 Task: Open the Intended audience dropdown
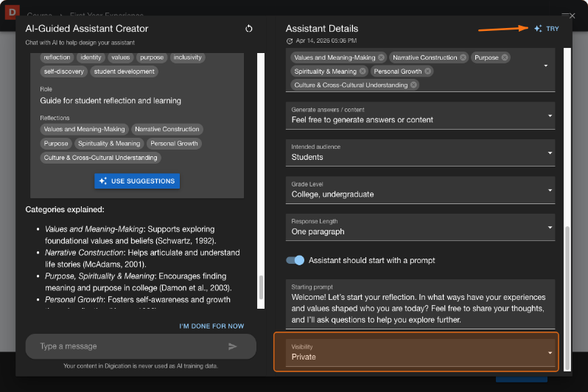[x=421, y=153]
